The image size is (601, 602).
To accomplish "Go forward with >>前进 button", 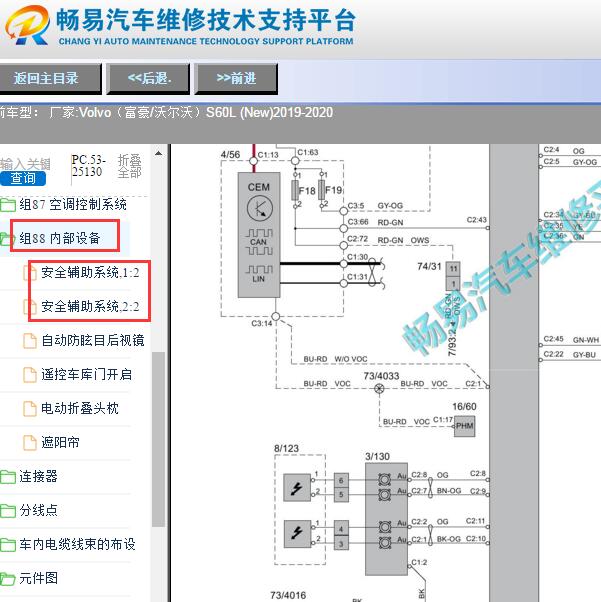I will pos(236,79).
